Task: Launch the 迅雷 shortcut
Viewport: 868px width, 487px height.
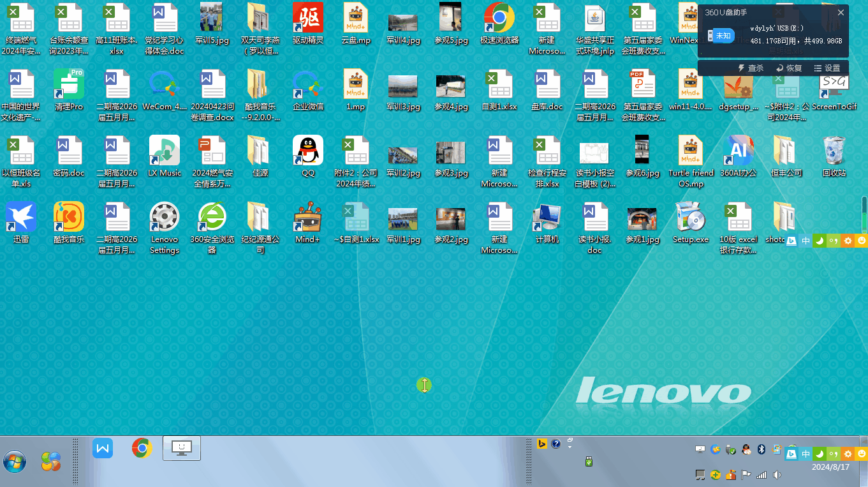Action: pyautogui.click(x=21, y=223)
